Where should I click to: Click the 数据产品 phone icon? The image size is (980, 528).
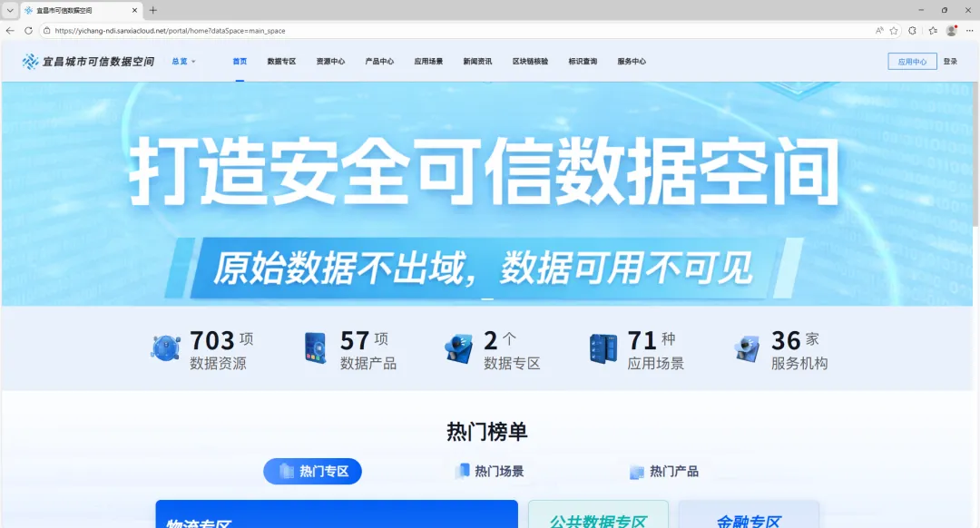pos(314,347)
